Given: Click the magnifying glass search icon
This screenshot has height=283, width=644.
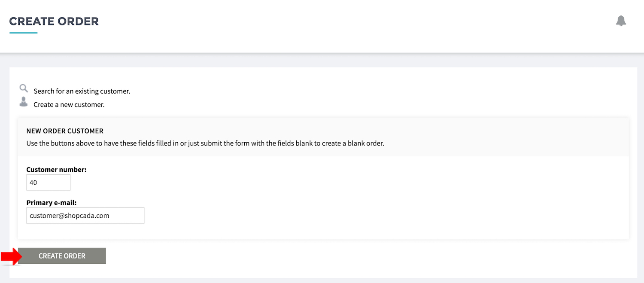Looking at the screenshot, I should tap(24, 89).
